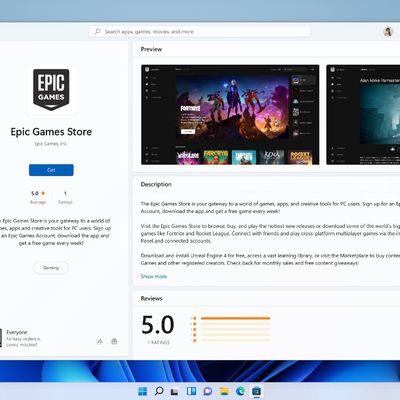Click the Epic Games Store title
Viewport: 400px width, 400px height.
(x=51, y=132)
